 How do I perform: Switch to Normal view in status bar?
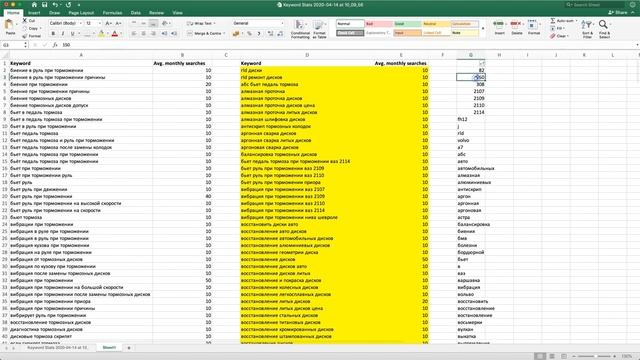pyautogui.click(x=540, y=356)
